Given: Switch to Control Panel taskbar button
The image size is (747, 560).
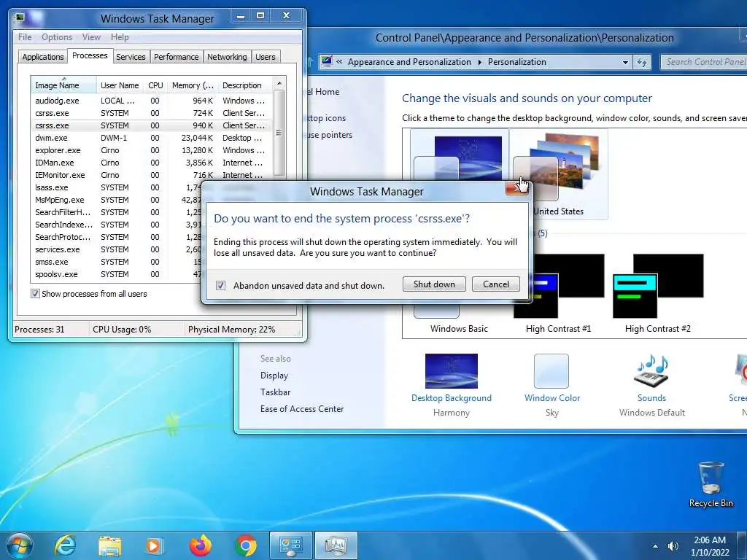Looking at the screenshot, I should point(290,545).
